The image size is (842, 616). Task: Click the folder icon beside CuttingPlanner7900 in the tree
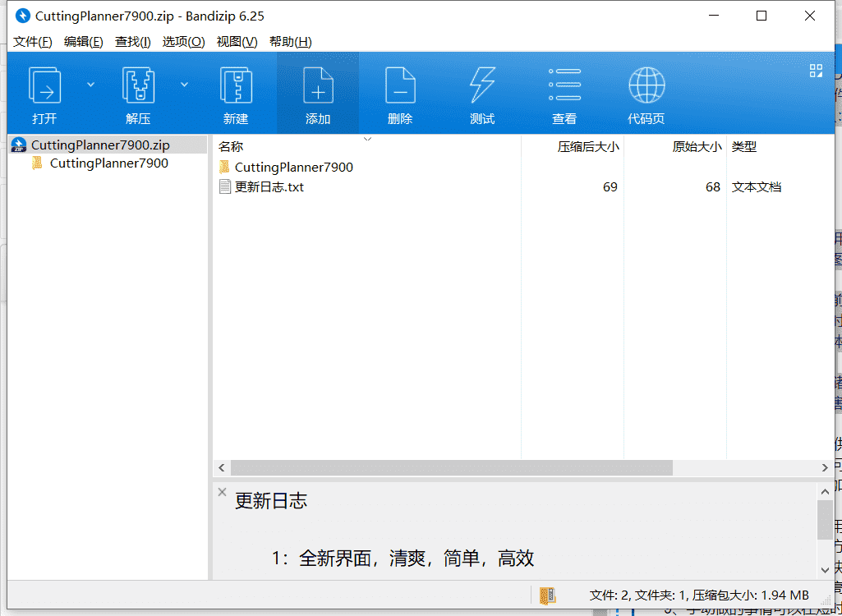[x=37, y=163]
